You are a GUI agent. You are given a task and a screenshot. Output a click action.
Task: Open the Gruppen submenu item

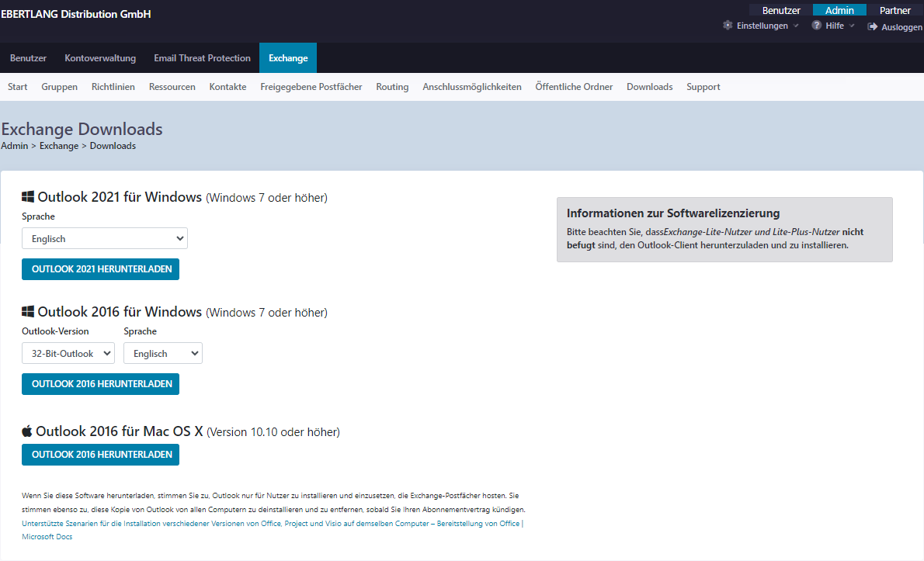(60, 87)
